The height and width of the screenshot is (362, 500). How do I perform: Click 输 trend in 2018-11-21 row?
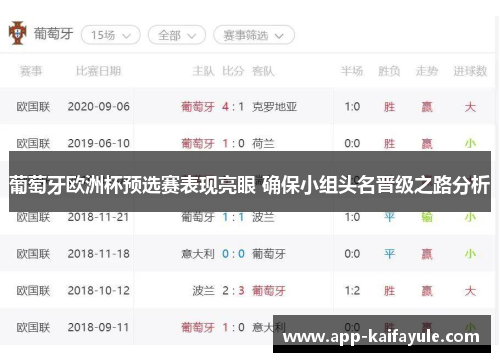pyautogui.click(x=427, y=217)
